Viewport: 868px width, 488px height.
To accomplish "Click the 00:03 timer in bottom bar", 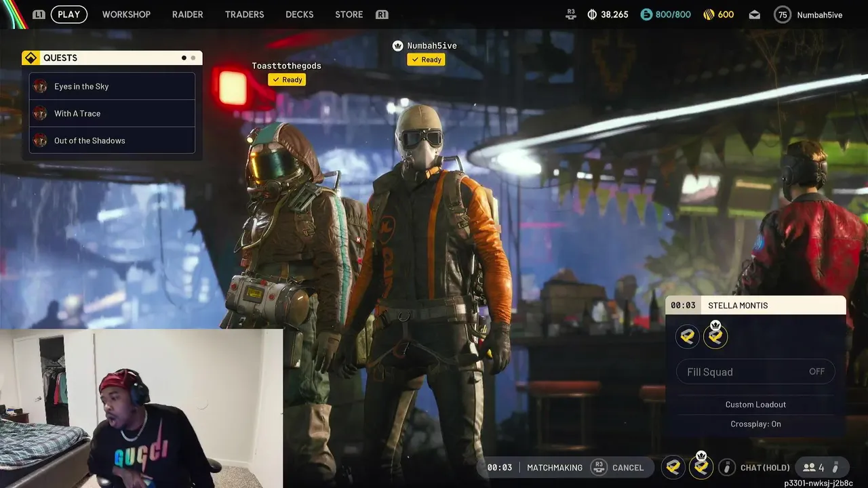I will click(x=500, y=468).
